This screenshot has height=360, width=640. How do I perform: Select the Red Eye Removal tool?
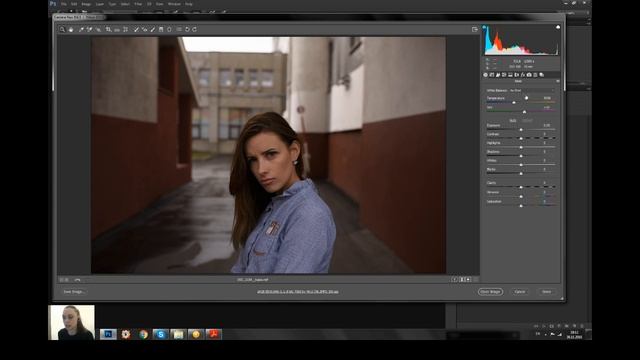(144, 29)
